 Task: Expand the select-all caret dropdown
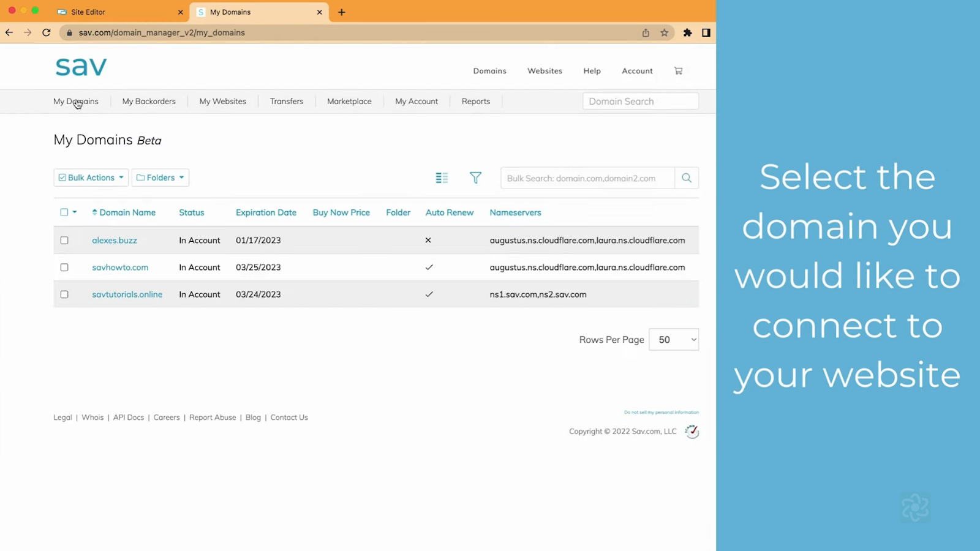[x=75, y=212]
